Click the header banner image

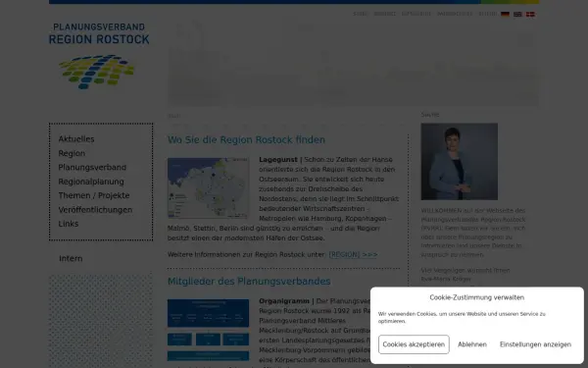pyautogui.click(x=353, y=63)
